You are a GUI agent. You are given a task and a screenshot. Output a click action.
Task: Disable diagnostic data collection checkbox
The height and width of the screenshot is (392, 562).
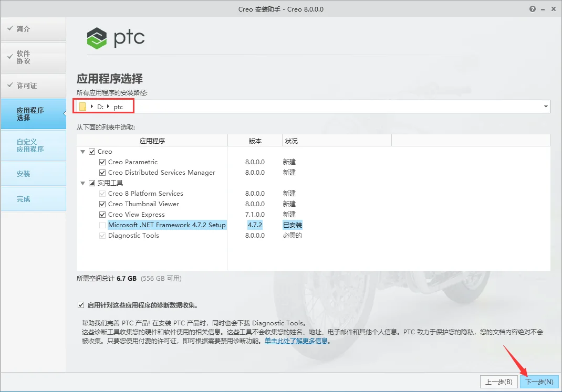point(81,305)
